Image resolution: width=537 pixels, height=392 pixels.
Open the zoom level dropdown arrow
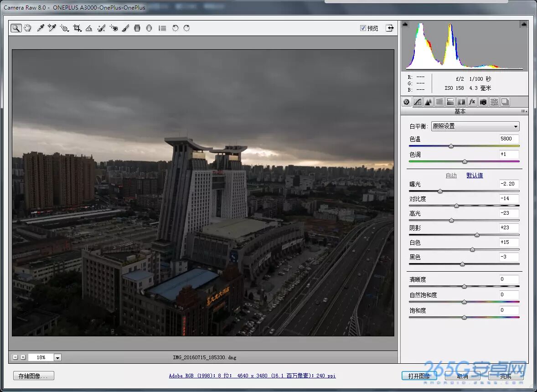[57, 358]
